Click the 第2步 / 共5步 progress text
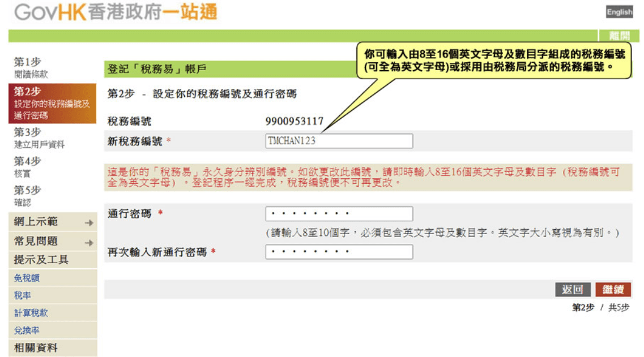Screen dimensions: 644x357 click(x=600, y=307)
